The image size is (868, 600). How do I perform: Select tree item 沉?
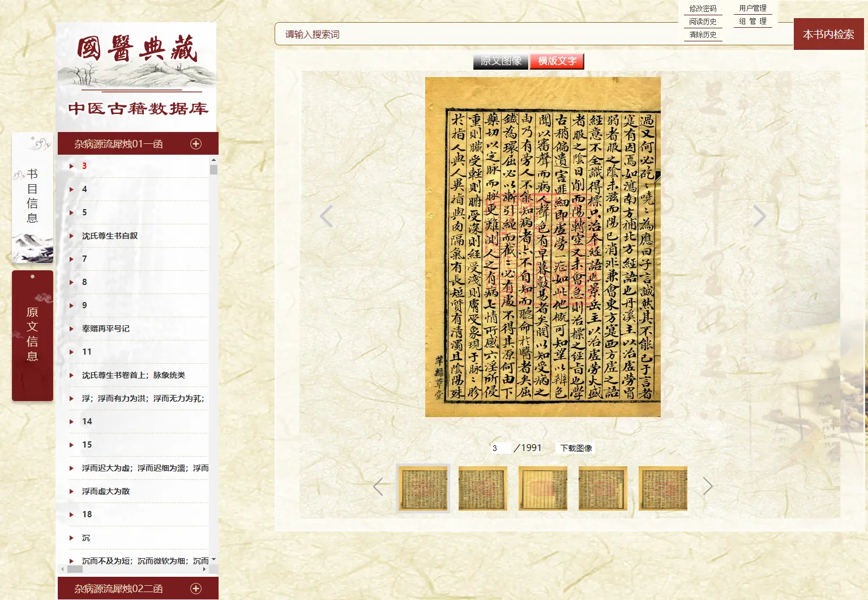pyautogui.click(x=86, y=538)
